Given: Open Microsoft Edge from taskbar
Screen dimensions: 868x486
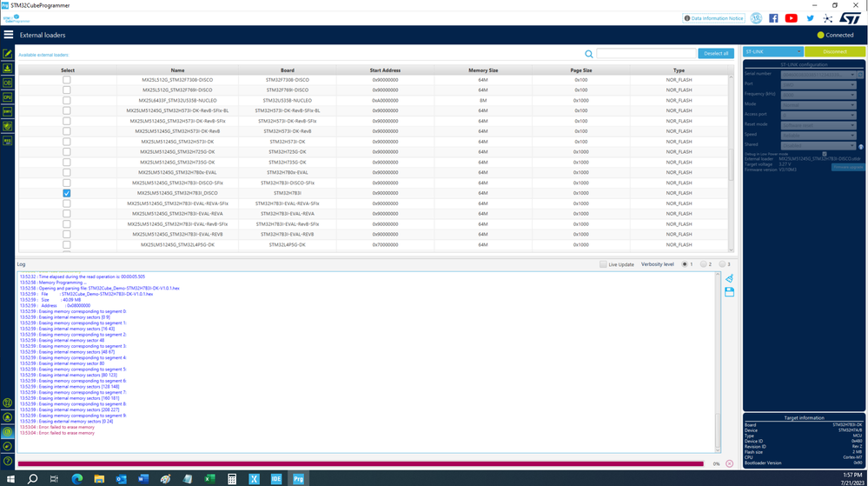Looking at the screenshot, I should pos(76,479).
